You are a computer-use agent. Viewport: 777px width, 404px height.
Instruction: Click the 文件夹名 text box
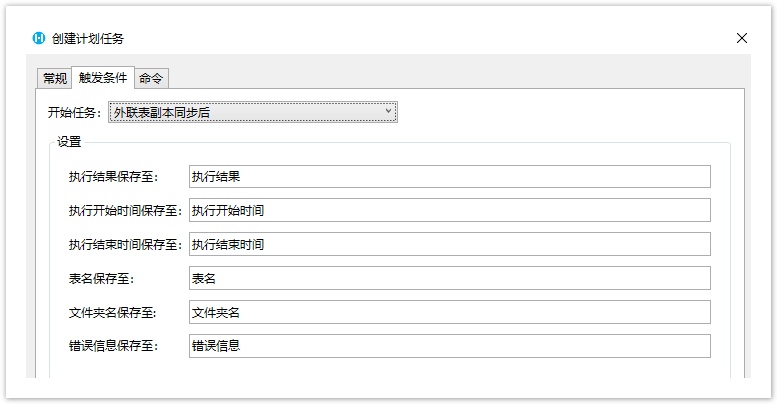(x=449, y=312)
